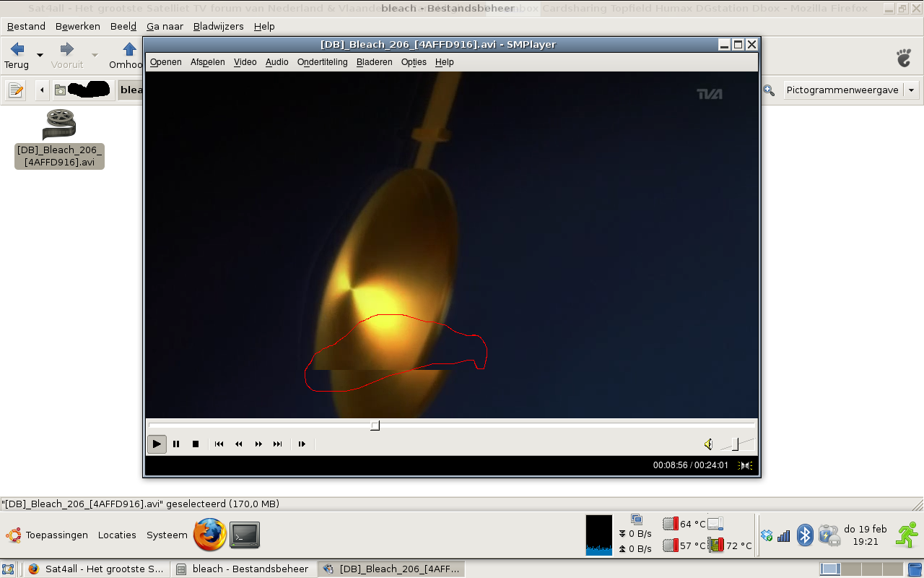Image resolution: width=924 pixels, height=578 pixels.
Task: Click the Play button in SMPlayer
Action: 157,444
